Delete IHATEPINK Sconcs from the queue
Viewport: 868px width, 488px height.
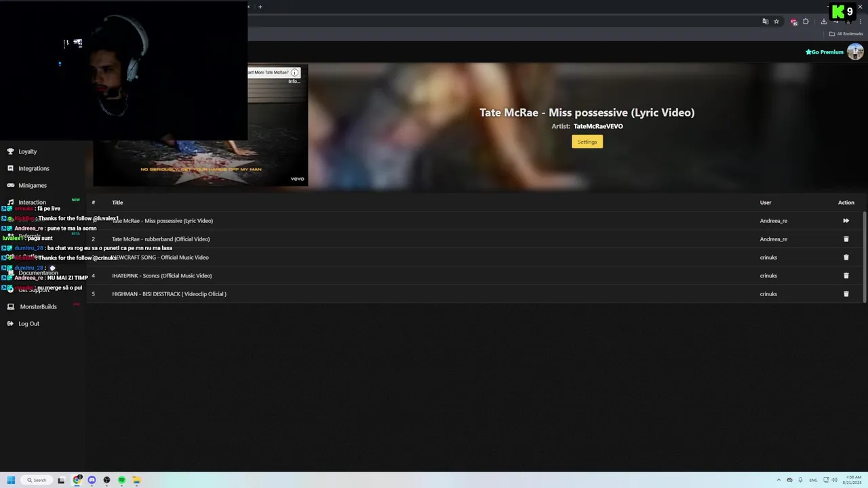tap(846, 275)
